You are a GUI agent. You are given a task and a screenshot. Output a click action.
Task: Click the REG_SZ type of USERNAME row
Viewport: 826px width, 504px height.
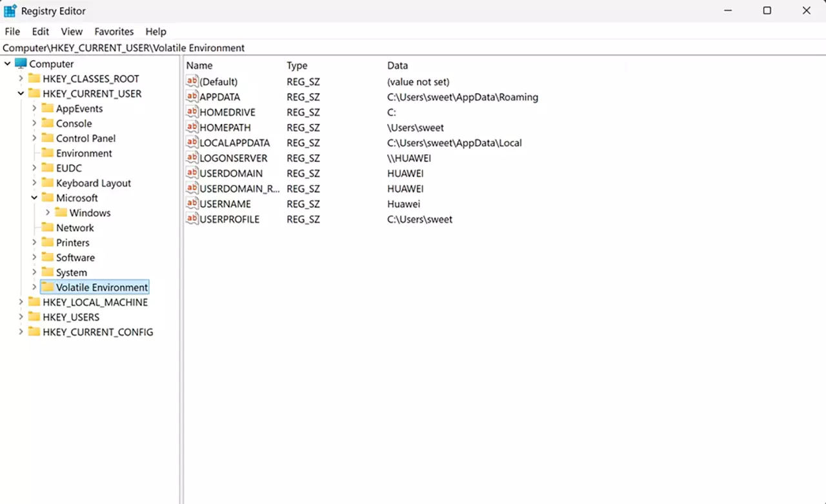click(x=303, y=203)
